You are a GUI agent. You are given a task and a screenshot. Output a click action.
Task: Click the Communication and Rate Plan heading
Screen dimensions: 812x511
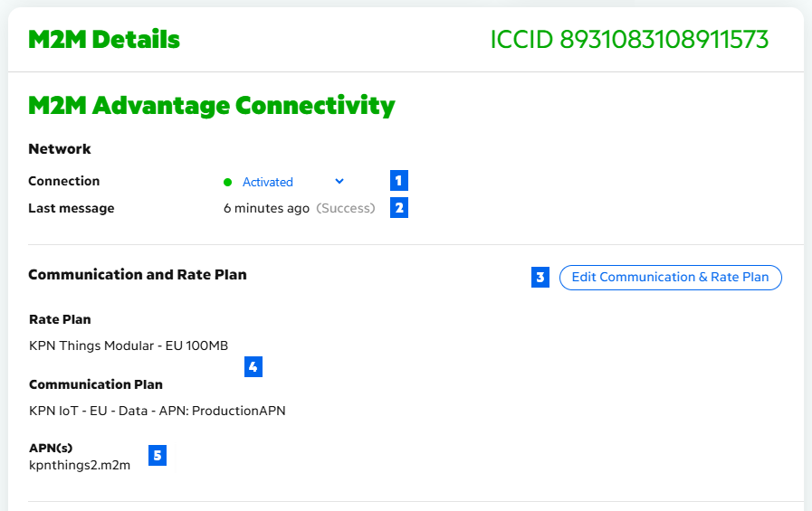[x=137, y=274]
